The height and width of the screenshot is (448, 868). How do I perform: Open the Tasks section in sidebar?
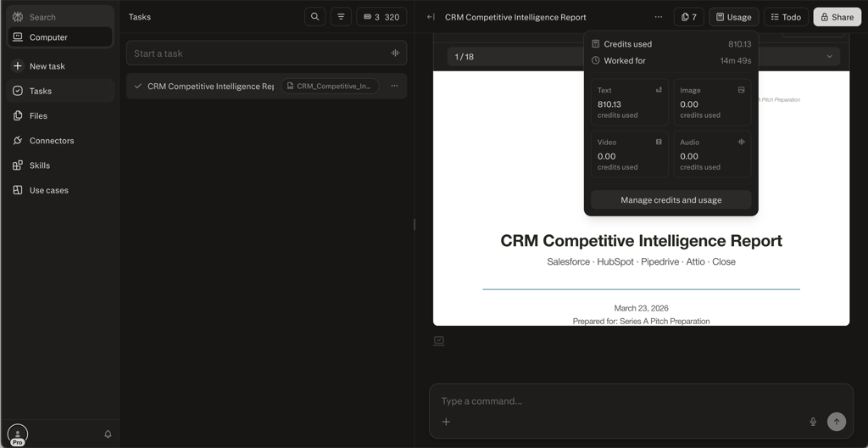click(x=60, y=91)
